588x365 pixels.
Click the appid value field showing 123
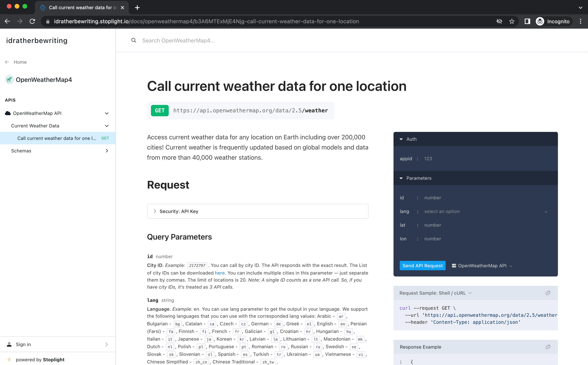(428, 159)
